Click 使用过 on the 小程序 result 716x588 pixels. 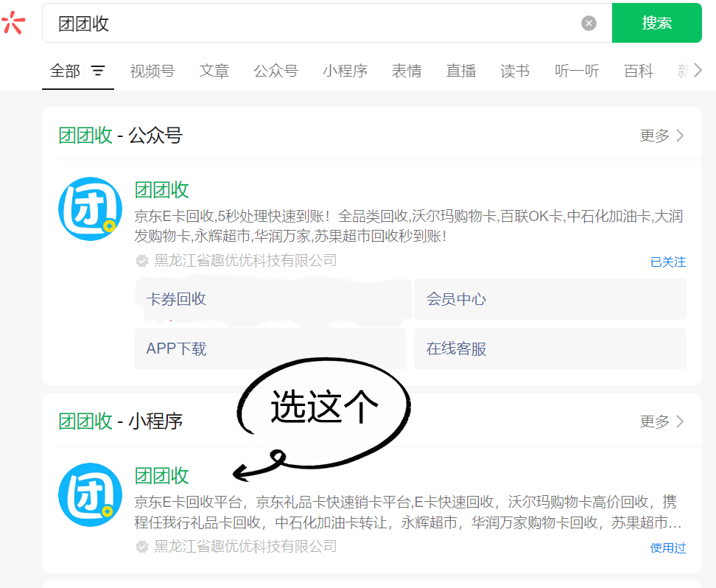(668, 547)
